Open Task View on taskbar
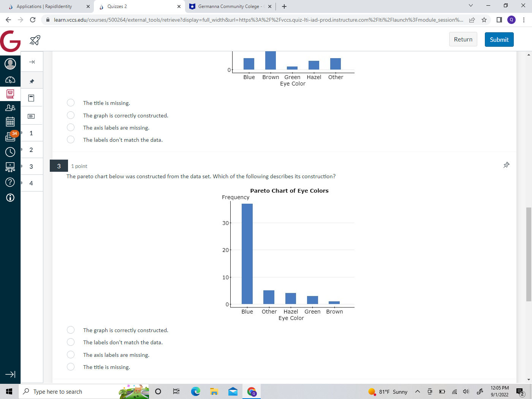Screen dimensions: 532x399 [176, 391]
